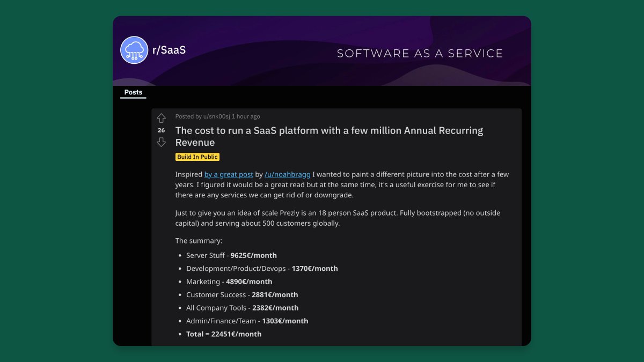Click the 'Admin/Finance/Team - 1303€/month' line
The image size is (644, 362).
pos(247,321)
